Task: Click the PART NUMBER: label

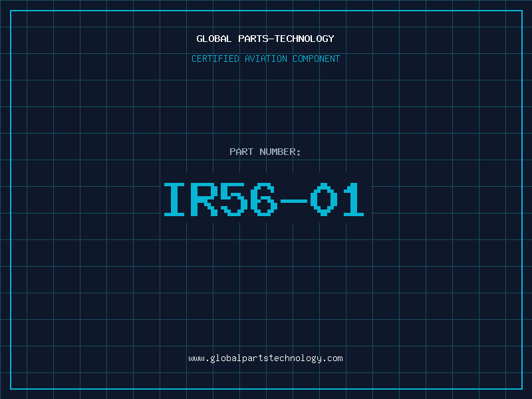Action: click(265, 152)
